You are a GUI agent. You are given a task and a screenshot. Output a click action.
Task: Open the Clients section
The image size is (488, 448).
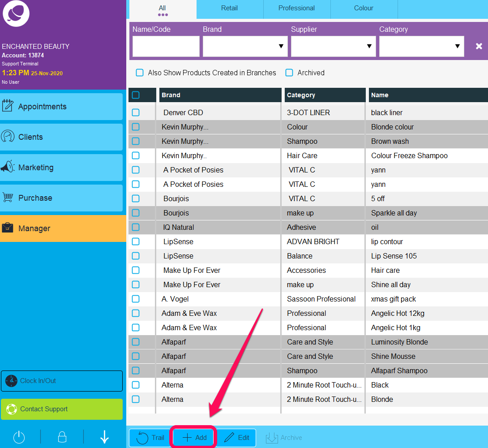61,137
